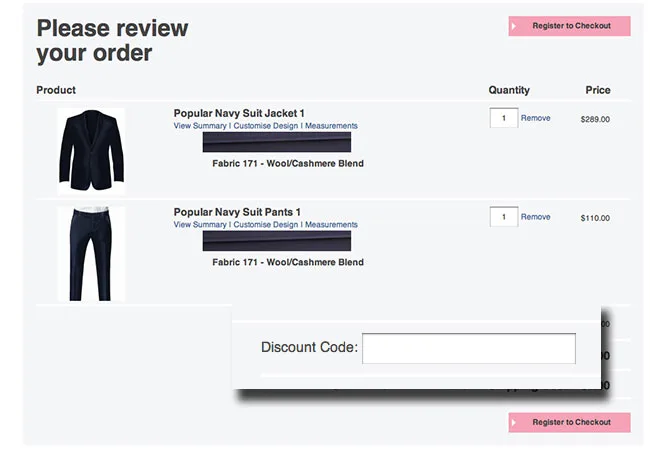This screenshot has height=452, width=650.
Task: Click the top Register to Checkout button
Action: coord(570,26)
